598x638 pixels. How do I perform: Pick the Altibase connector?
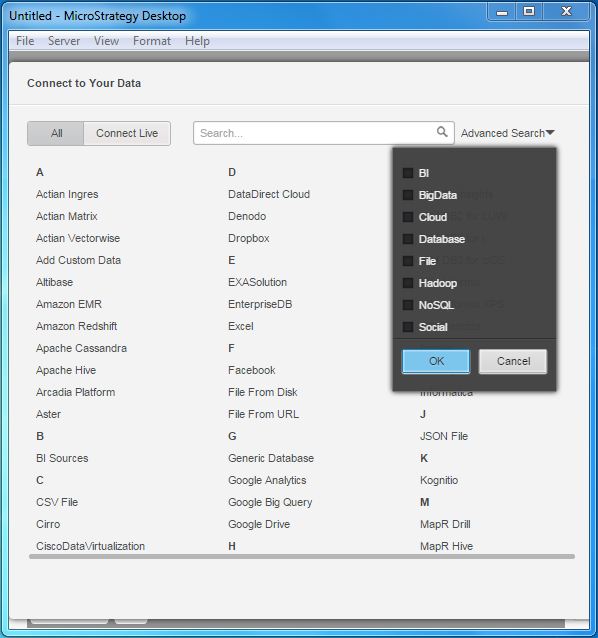tap(55, 282)
